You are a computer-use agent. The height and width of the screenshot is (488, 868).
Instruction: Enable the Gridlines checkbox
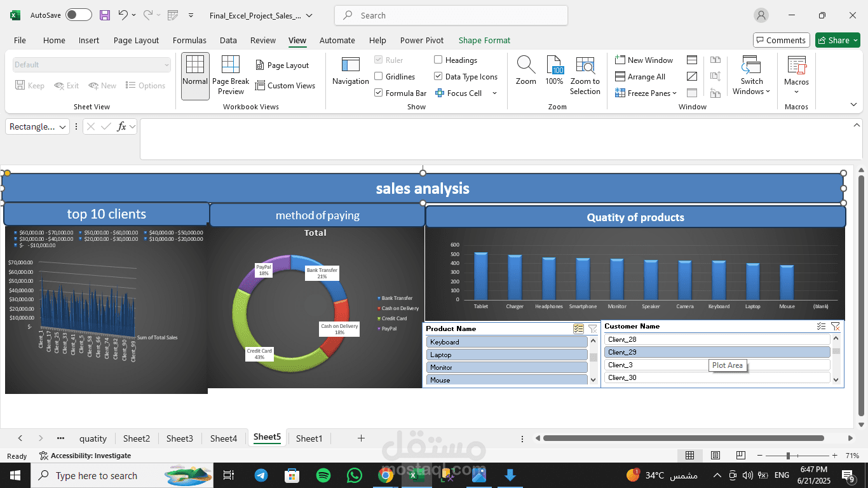point(379,76)
